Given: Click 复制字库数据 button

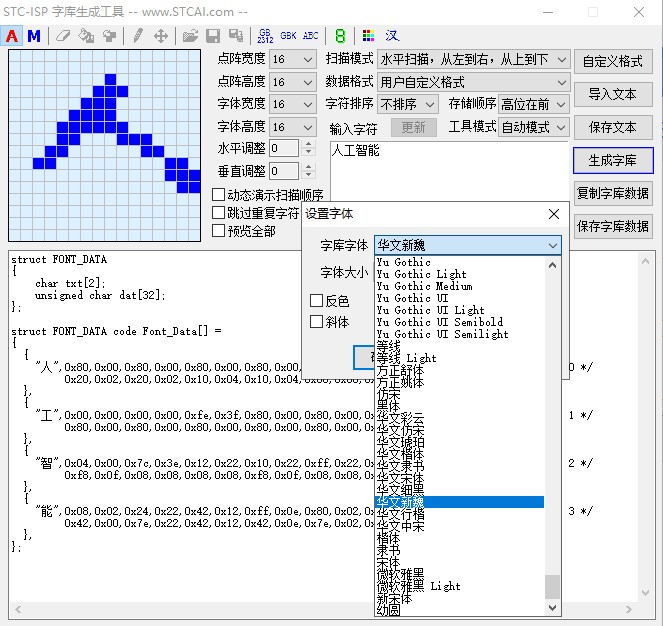Looking at the screenshot, I should tap(613, 193).
